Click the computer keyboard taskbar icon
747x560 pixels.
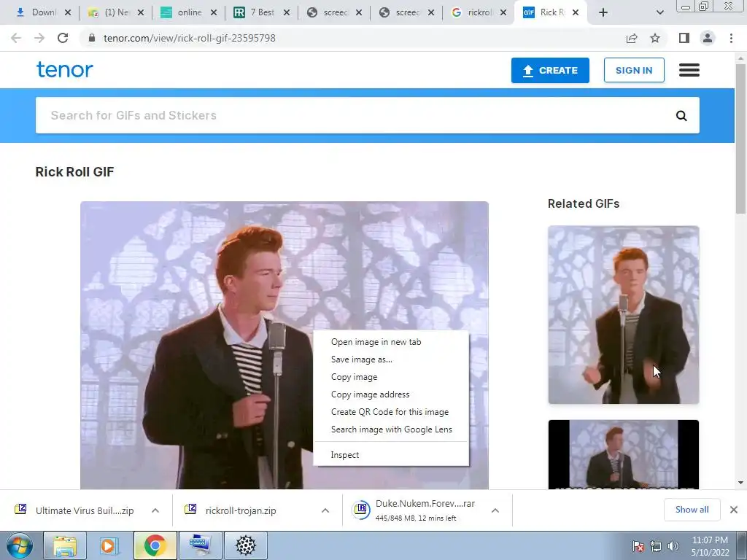click(x=200, y=545)
